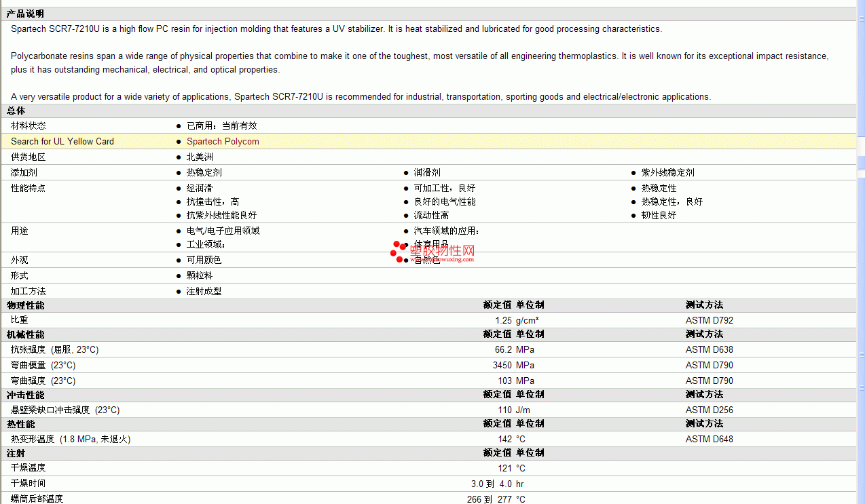865x504 pixels.
Task: Click the 产品说明 section header
Action: click(x=26, y=14)
